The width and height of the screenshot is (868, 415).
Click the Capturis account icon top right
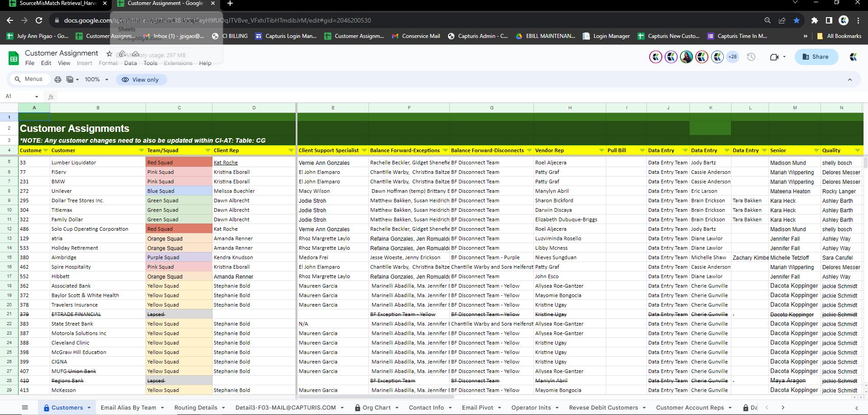tap(854, 57)
